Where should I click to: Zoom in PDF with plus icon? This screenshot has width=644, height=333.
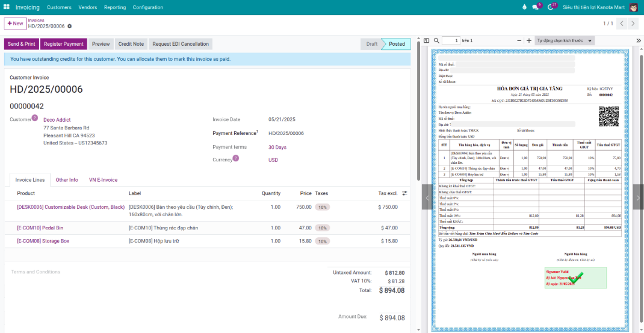(529, 41)
